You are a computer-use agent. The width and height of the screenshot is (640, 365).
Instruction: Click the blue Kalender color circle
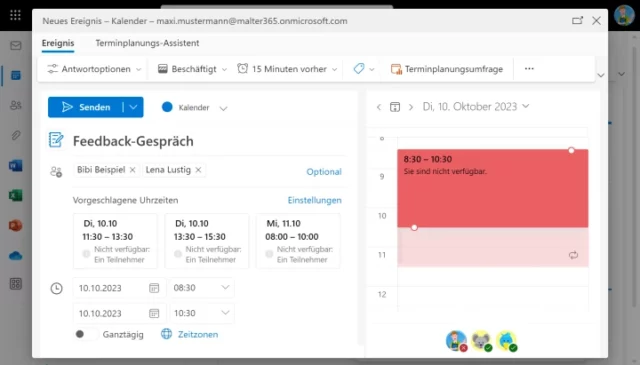(x=167, y=107)
